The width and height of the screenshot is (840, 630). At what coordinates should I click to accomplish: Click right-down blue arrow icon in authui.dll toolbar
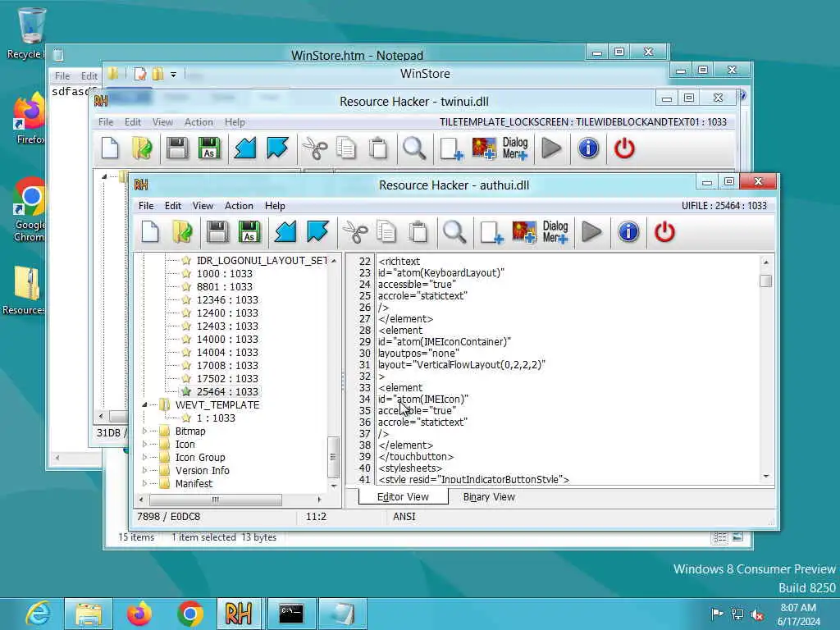(x=317, y=232)
